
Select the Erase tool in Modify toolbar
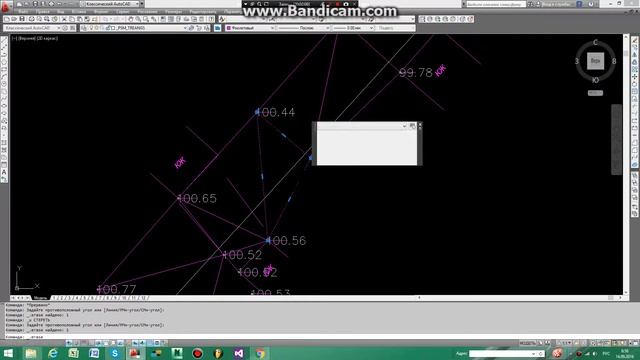pyautogui.click(x=635, y=40)
